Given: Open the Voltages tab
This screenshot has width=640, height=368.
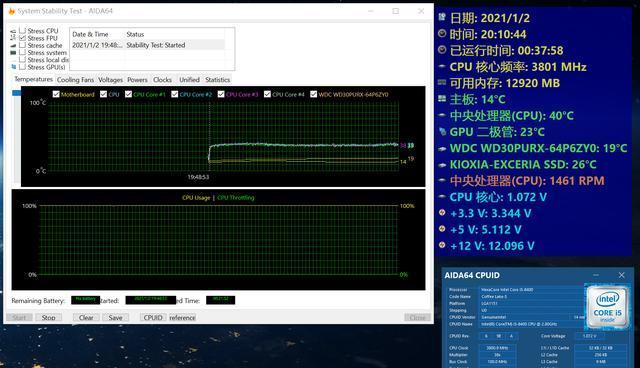Looking at the screenshot, I should click(x=110, y=80).
